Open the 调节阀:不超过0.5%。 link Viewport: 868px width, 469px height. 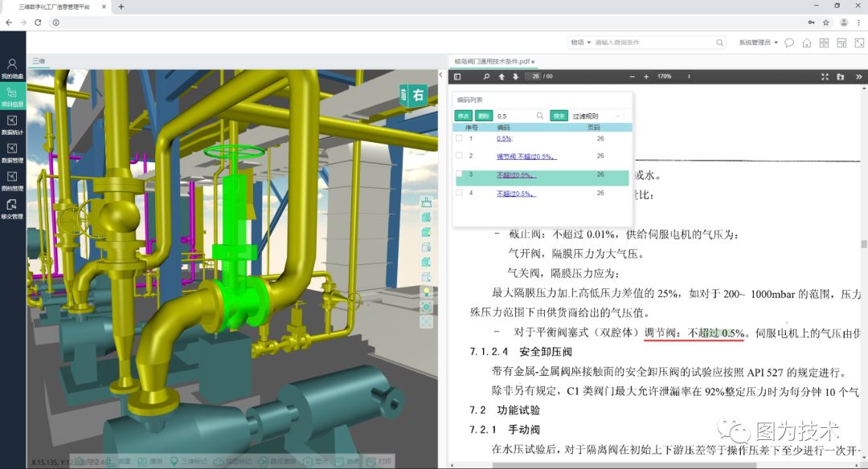526,157
